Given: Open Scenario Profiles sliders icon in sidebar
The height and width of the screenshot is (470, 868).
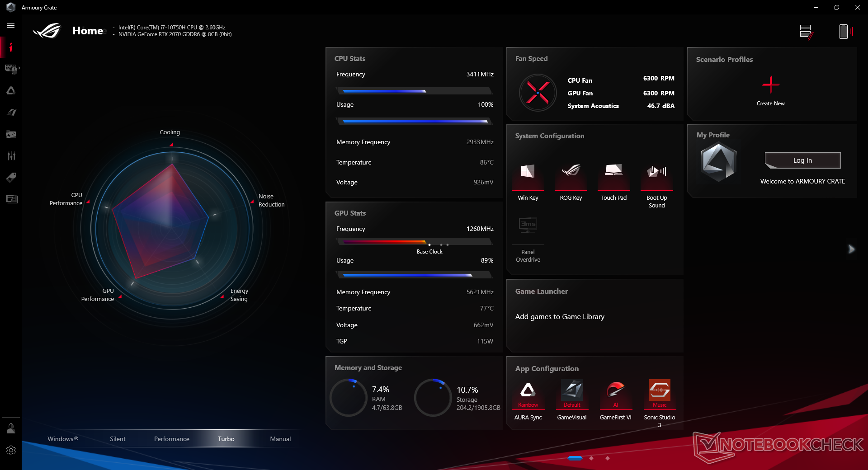Looking at the screenshot, I should coord(11,156).
